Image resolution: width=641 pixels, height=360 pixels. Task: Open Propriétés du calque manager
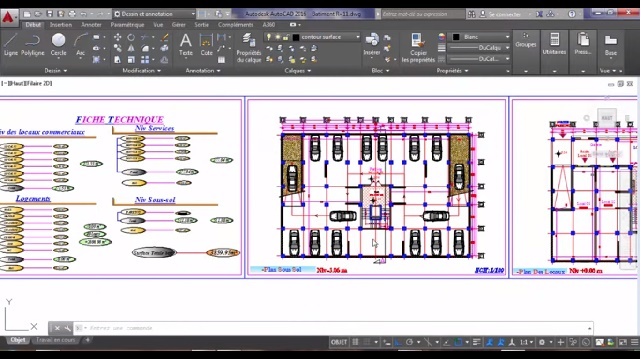point(248,48)
